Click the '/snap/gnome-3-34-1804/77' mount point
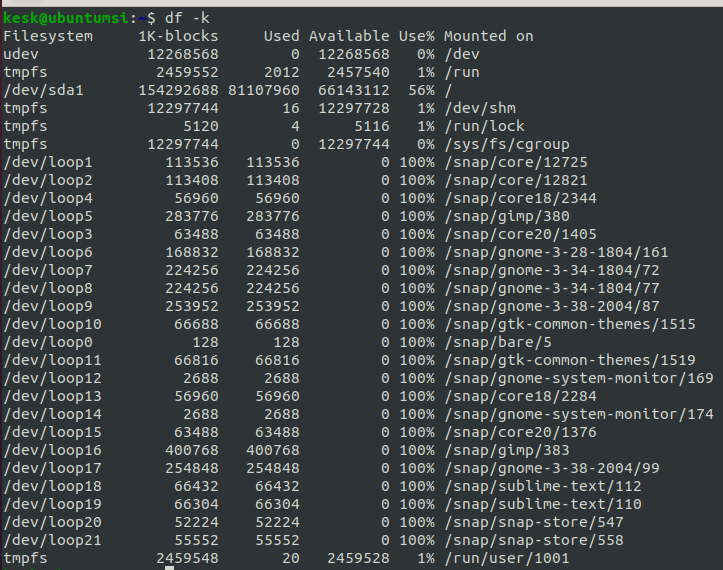 pos(552,288)
